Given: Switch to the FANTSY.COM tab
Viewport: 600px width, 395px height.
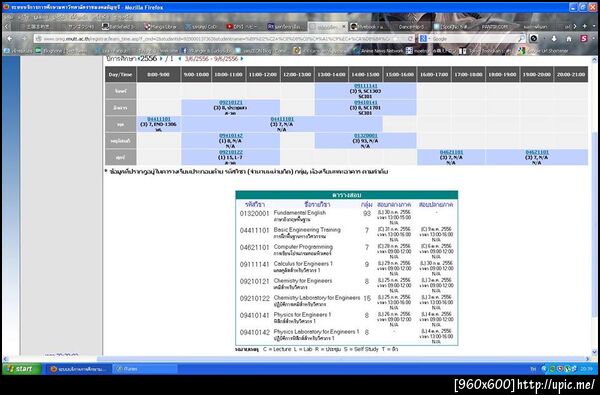Looking at the screenshot, I should coord(494,27).
